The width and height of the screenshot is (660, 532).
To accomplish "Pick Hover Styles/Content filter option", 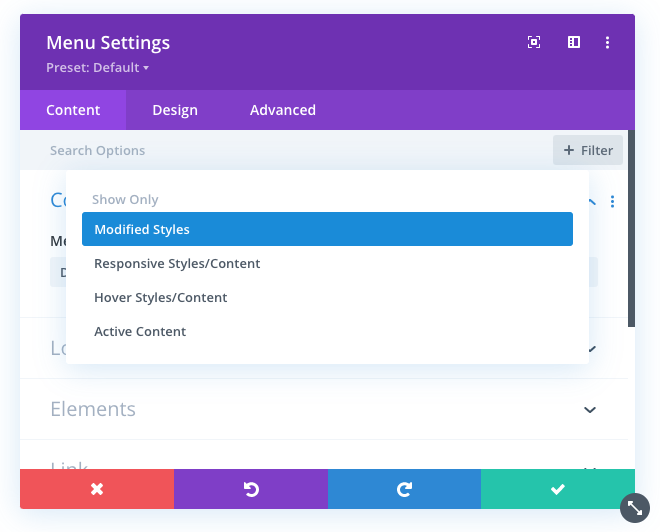I will (x=327, y=298).
